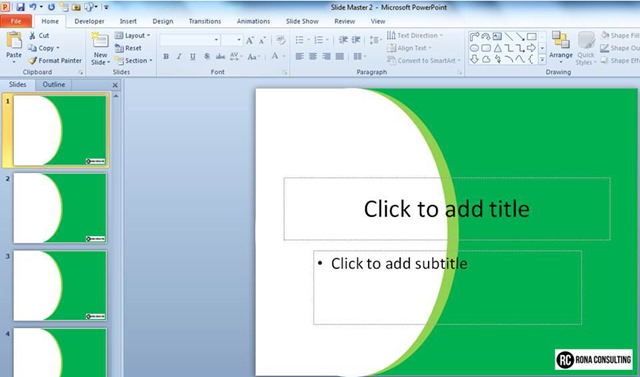
Task: Open the File tab
Action: (x=16, y=21)
